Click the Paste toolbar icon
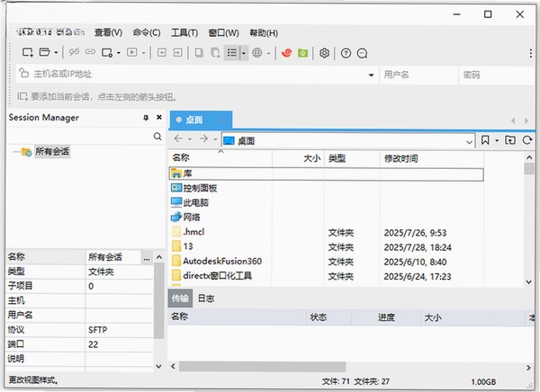Viewport: 540px width, 392px height. click(215, 53)
